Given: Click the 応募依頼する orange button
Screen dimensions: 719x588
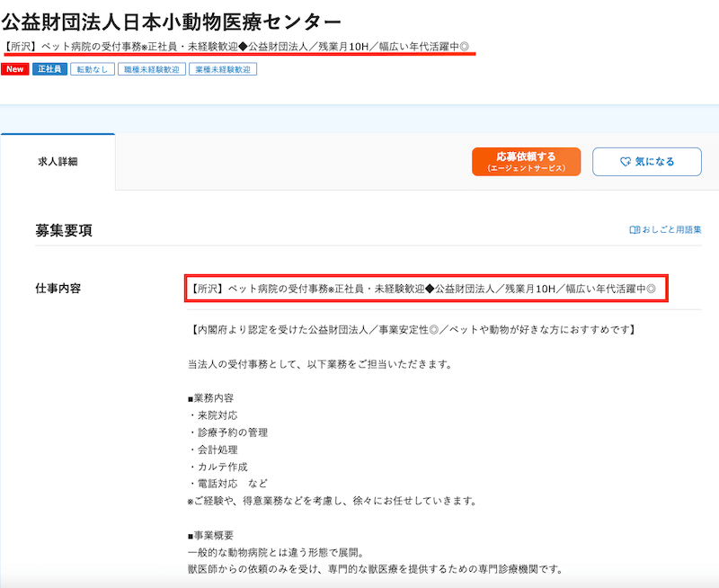Looking at the screenshot, I should click(x=526, y=162).
